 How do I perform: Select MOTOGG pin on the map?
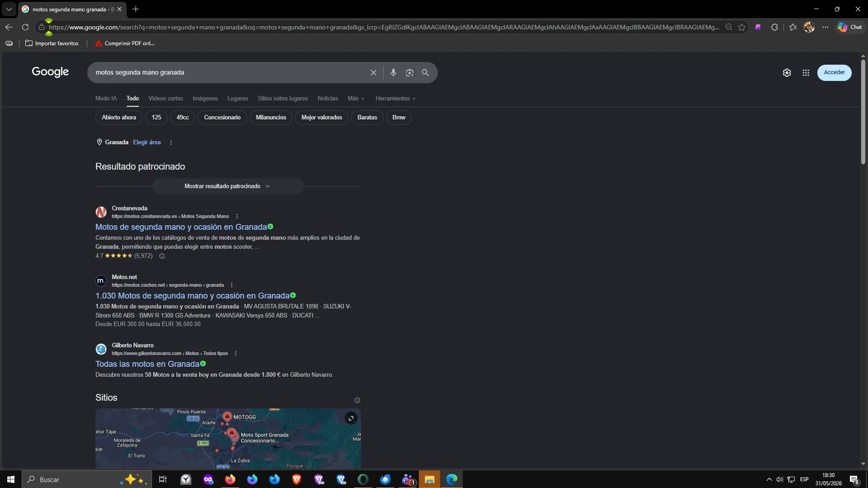227,416
